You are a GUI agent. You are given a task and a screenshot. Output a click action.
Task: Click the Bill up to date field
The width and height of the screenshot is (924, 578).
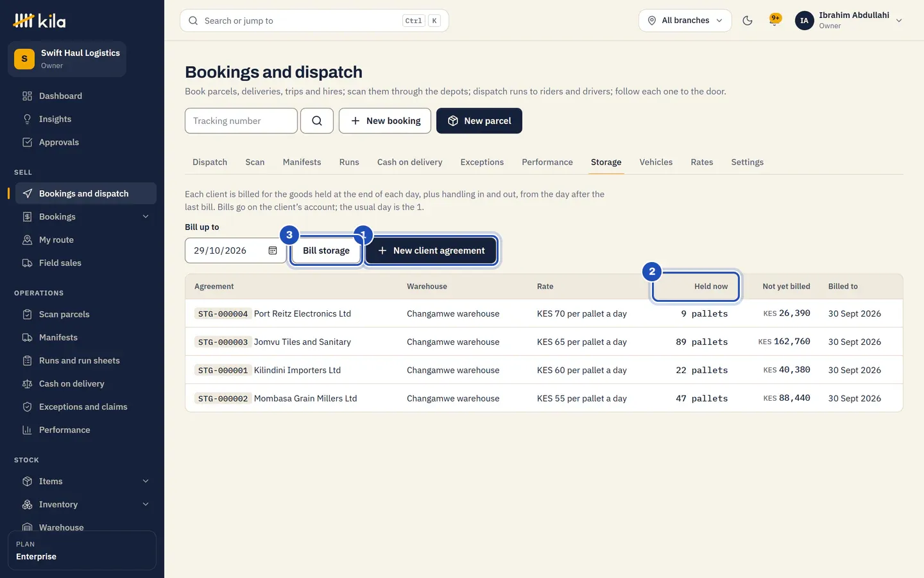[x=235, y=250]
